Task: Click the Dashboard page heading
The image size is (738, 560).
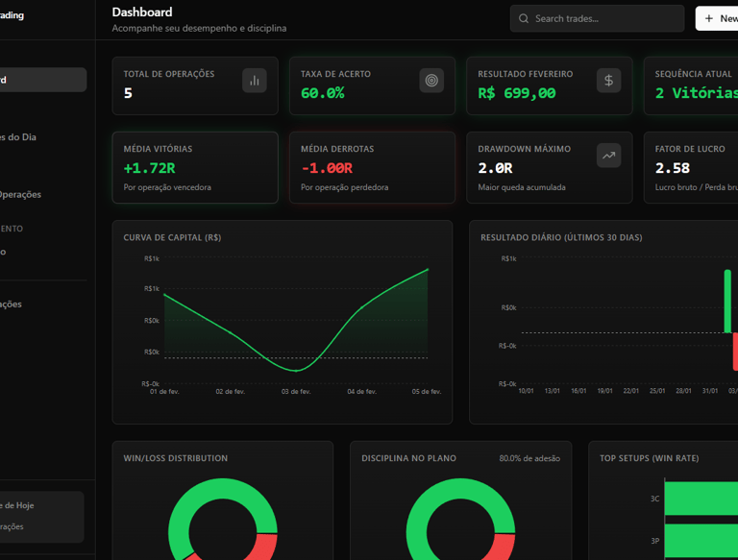Action: [x=142, y=12]
